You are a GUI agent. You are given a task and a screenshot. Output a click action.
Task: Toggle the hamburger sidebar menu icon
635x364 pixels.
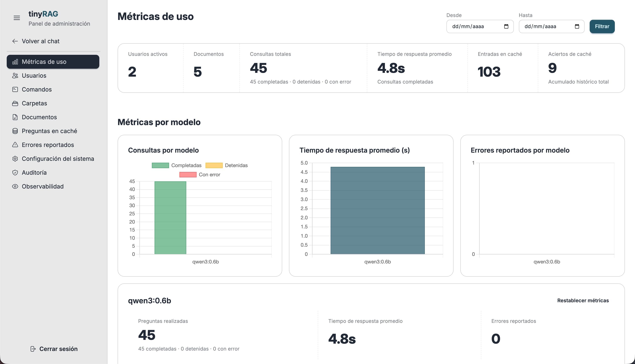(x=17, y=18)
